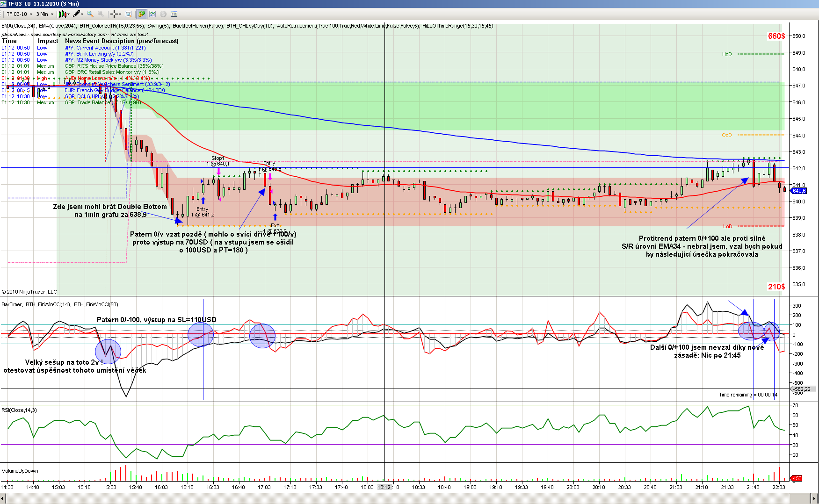
Task: Click the zoom frame icon in toolbar
Action: 128,14
